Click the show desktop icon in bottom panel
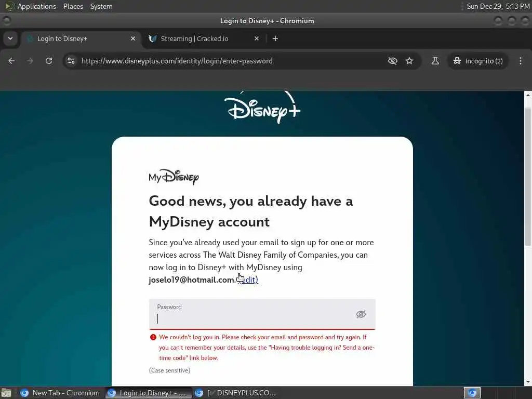 click(x=6, y=393)
